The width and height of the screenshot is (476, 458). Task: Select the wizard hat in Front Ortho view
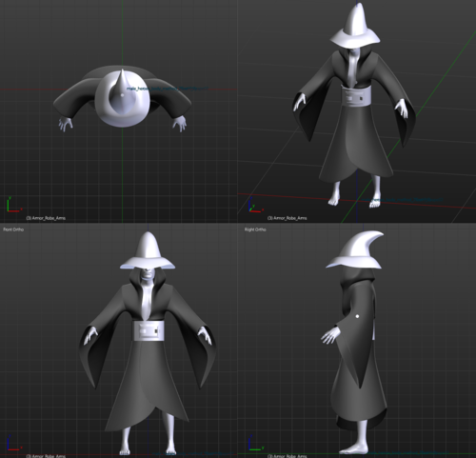(x=148, y=250)
